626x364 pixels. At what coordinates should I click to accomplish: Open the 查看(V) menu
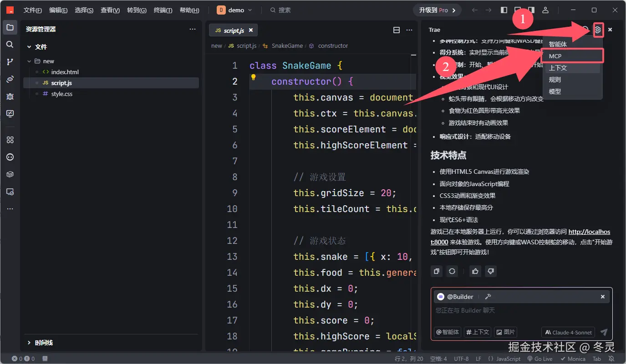[x=110, y=10]
